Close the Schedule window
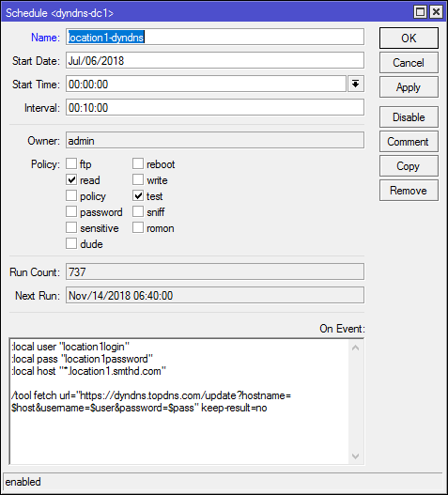448x495 pixels. 436,12
